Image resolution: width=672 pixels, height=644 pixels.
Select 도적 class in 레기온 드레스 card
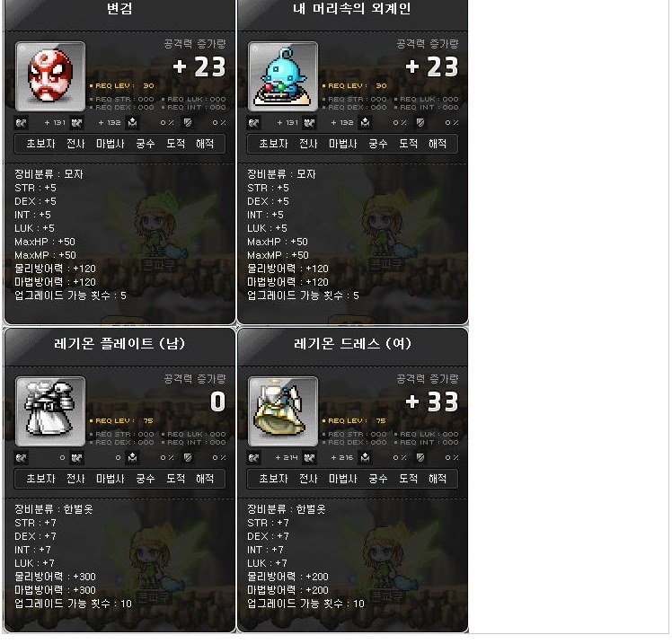pos(409,479)
